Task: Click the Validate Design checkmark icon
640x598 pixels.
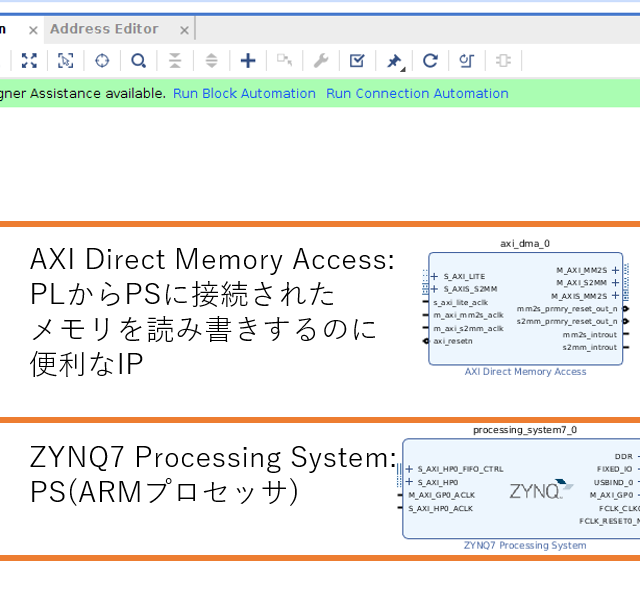Action: tap(357, 61)
